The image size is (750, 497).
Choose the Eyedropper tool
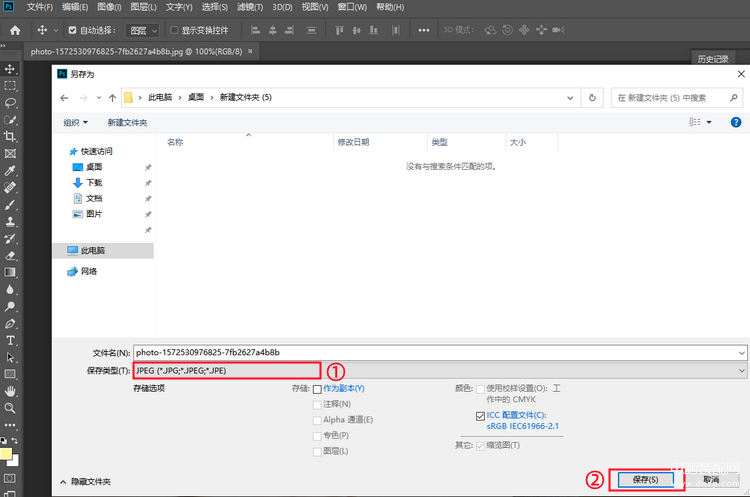[10, 171]
